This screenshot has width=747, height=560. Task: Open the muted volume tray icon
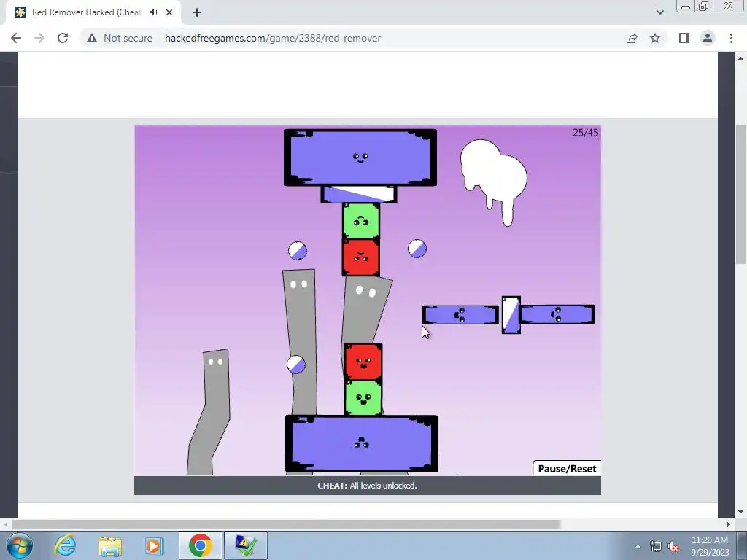673,547
